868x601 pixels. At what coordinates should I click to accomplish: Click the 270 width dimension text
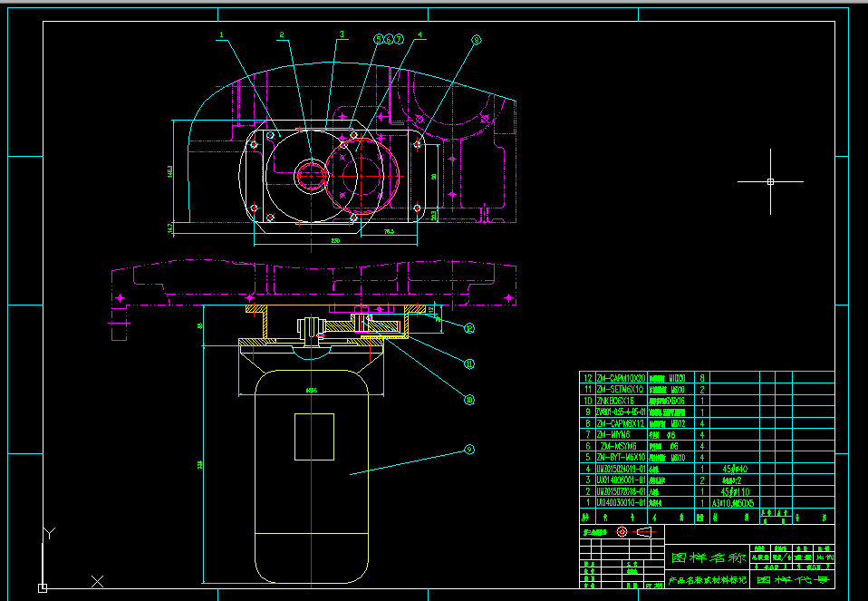[x=334, y=240]
